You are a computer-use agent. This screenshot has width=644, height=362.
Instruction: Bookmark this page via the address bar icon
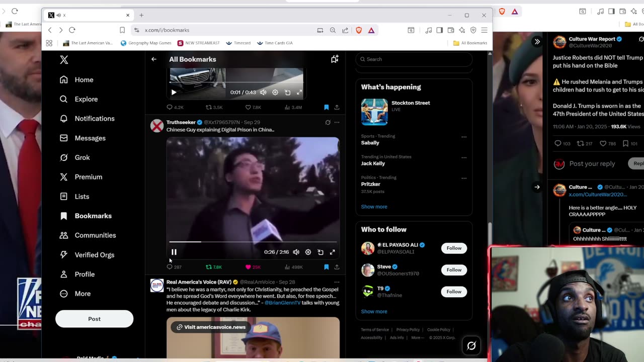pyautogui.click(x=122, y=30)
